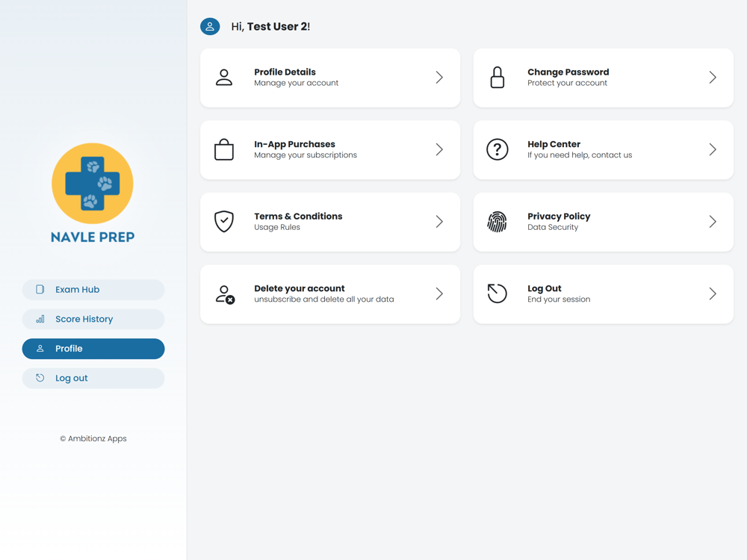Open In-App Purchases via its chevron arrow

(439, 149)
